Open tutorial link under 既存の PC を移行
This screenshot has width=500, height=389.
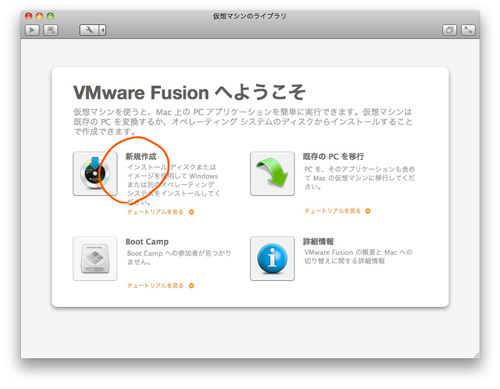point(337,211)
